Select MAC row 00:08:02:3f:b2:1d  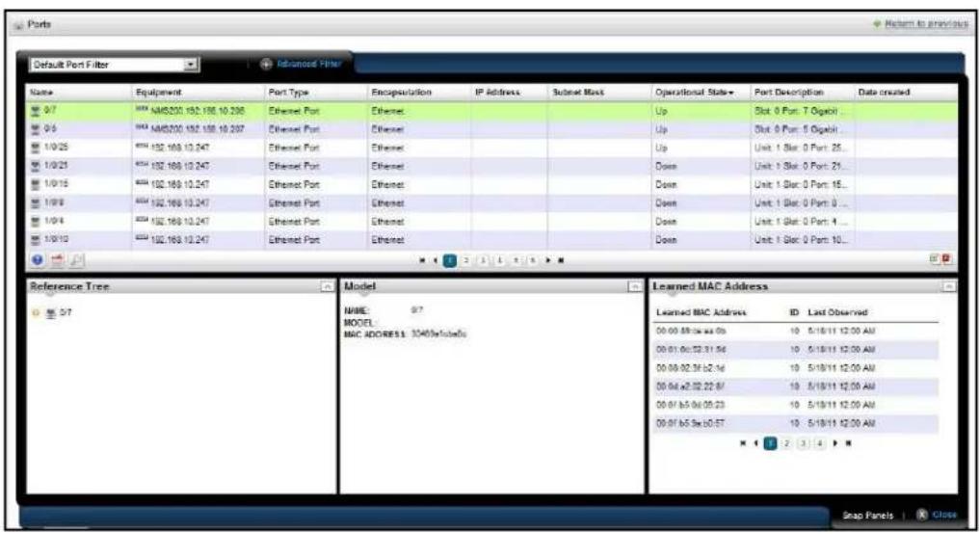click(796, 367)
